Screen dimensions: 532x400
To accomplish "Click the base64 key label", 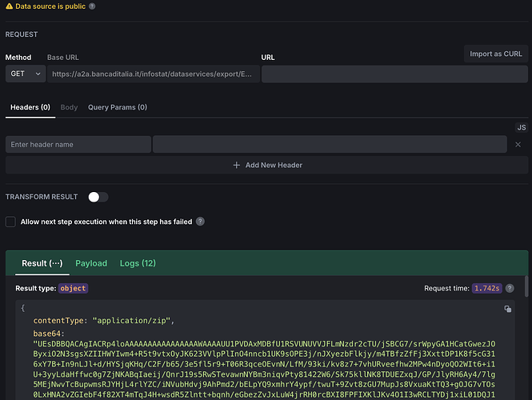I will point(49,333).
